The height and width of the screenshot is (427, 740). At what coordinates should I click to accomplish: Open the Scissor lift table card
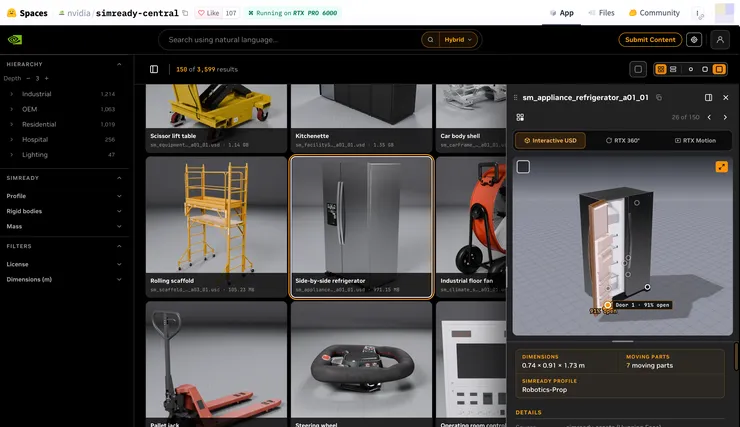[x=216, y=118]
